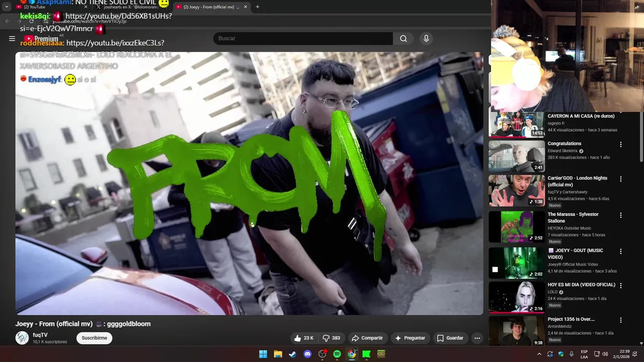Click the 10,1 K suscriptores text
644x362 pixels.
[x=50, y=342]
